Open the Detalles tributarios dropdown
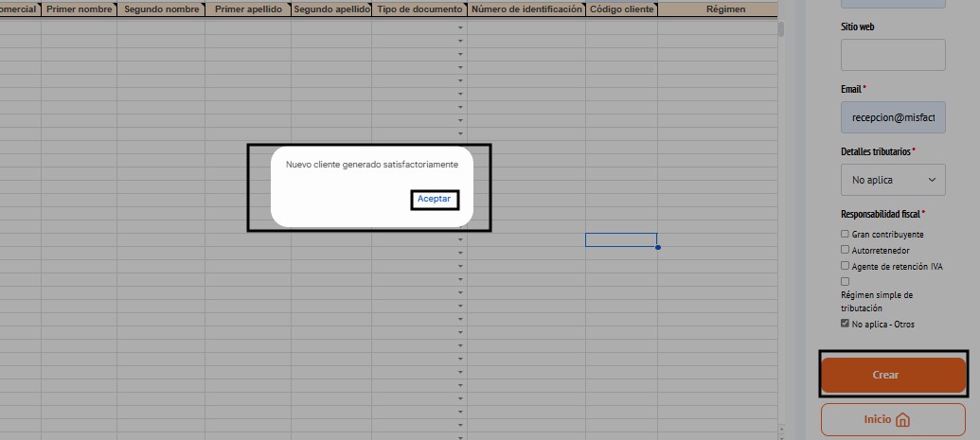The width and height of the screenshot is (980, 440). pos(893,179)
